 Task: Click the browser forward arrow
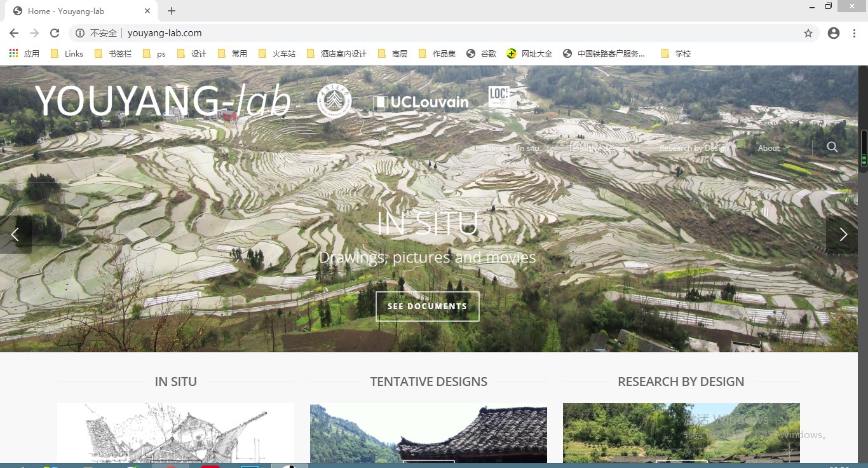pyautogui.click(x=34, y=33)
